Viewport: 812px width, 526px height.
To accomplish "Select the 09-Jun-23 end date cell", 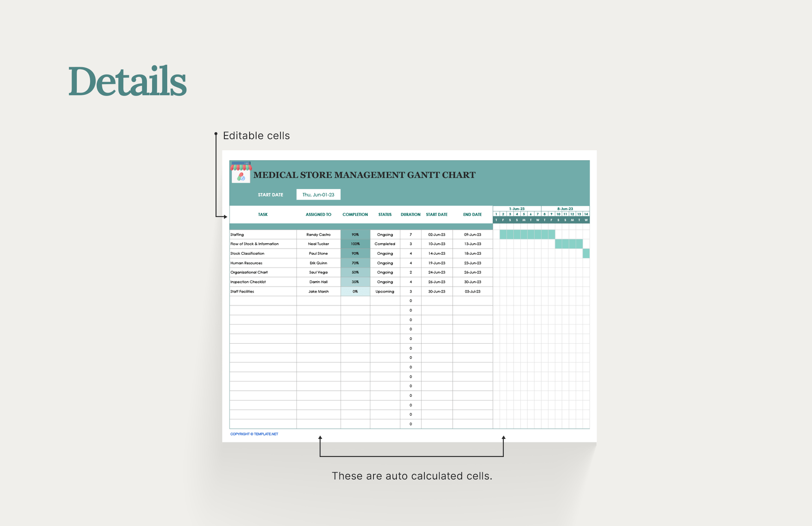I will coord(472,234).
